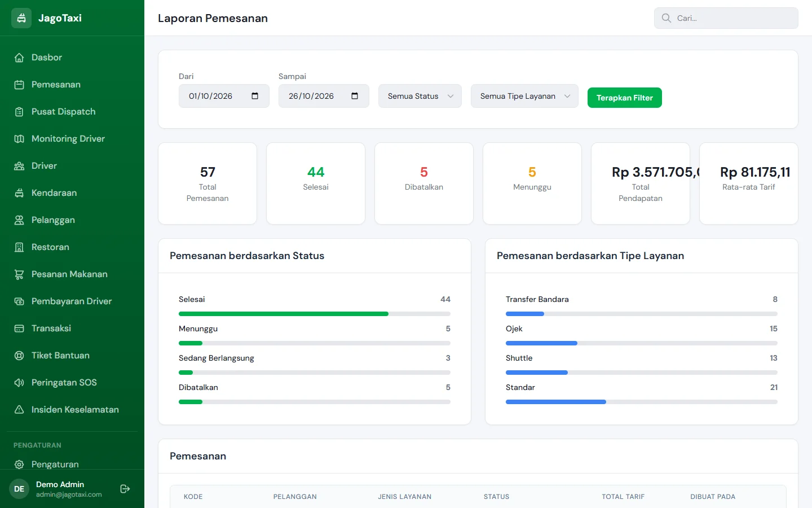This screenshot has width=812, height=508.
Task: Click the Terapkan Filter button
Action: [x=625, y=98]
